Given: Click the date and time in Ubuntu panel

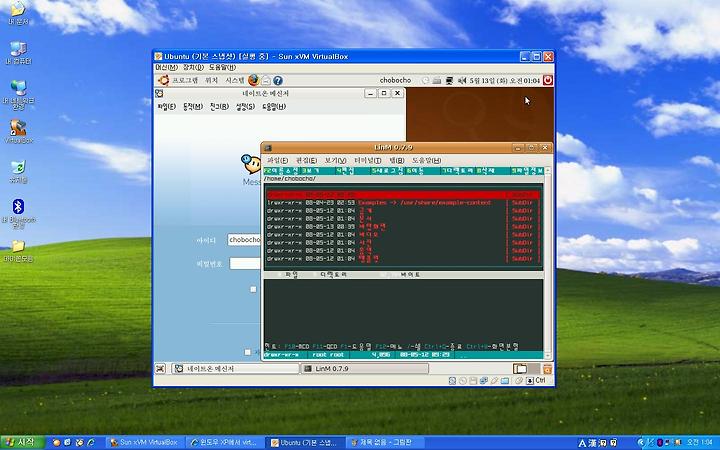Looking at the screenshot, I should pyautogui.click(x=505, y=81).
